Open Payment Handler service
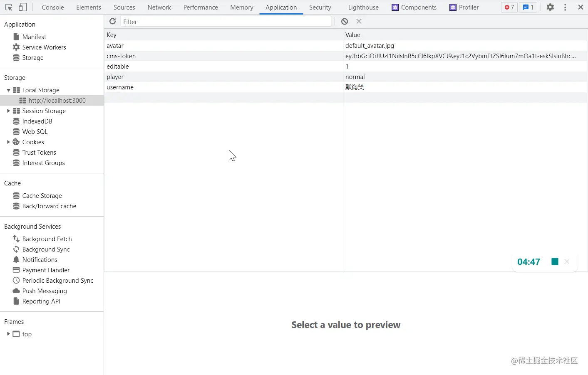This screenshot has height=375, width=588. [46, 270]
